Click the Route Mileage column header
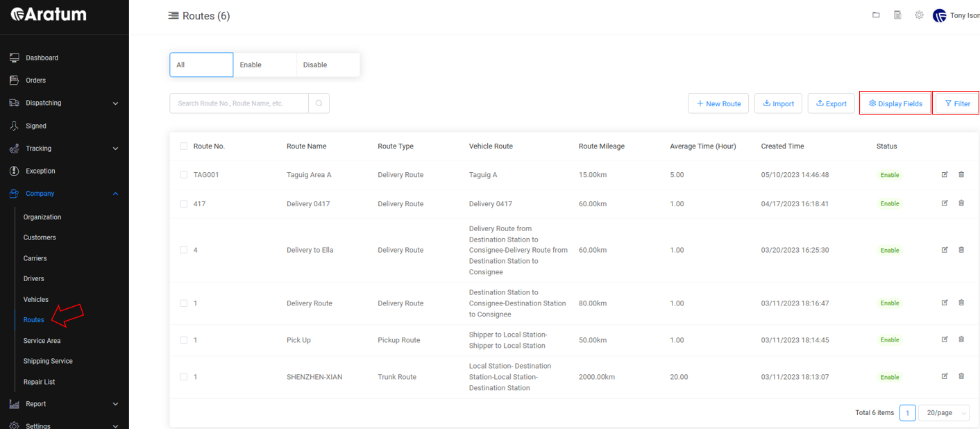The width and height of the screenshot is (980, 429). pos(602,146)
